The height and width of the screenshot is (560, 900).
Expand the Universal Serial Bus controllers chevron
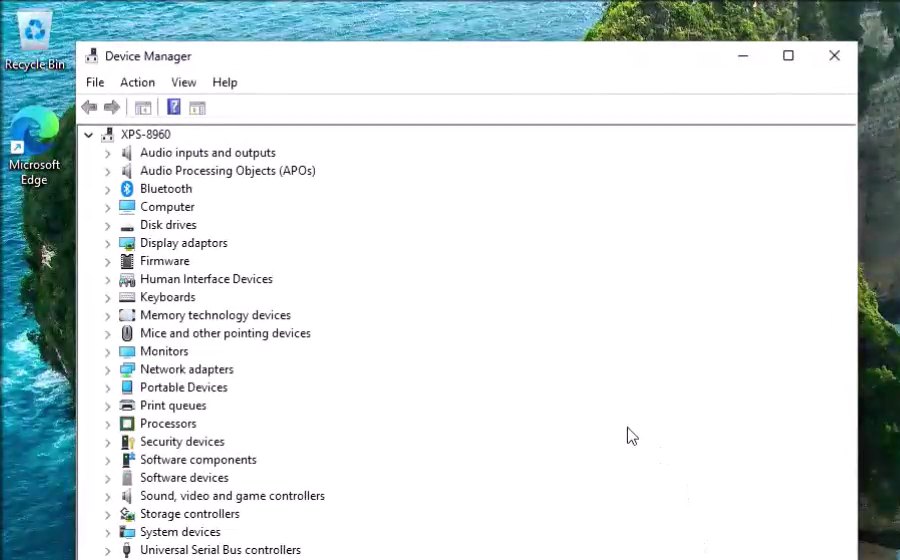tap(107, 551)
